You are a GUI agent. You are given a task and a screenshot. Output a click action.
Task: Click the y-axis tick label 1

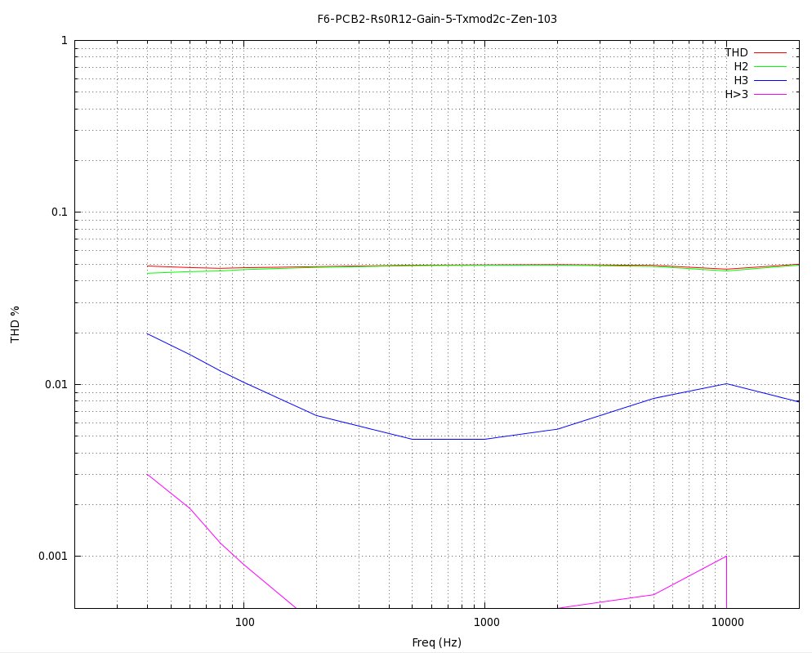point(65,40)
